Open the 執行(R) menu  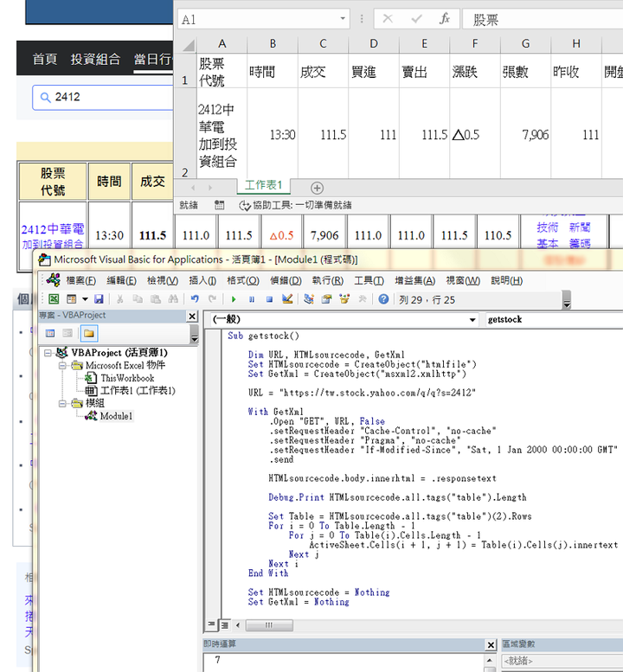(x=328, y=281)
